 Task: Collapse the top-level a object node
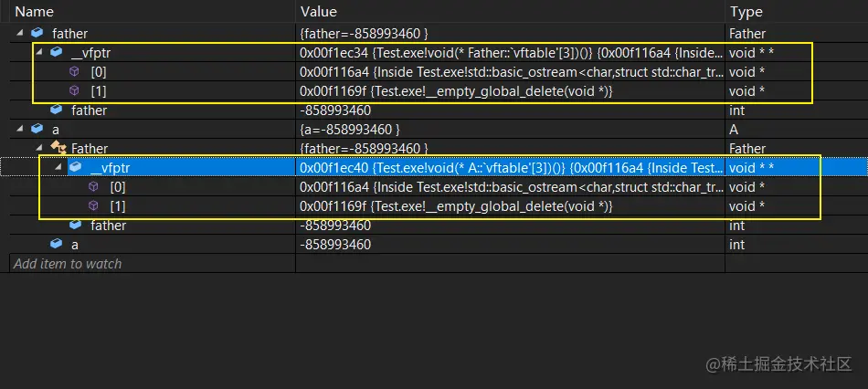click(x=20, y=130)
